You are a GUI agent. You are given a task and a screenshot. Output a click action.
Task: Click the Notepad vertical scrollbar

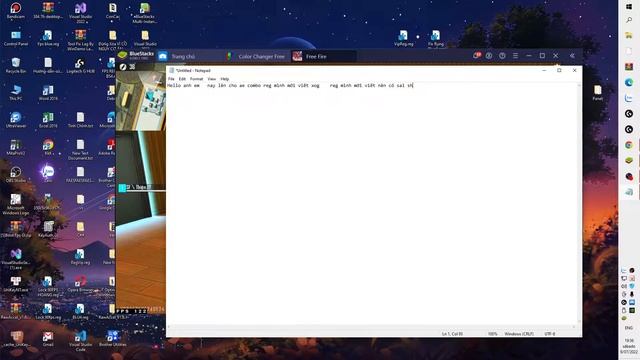point(580,204)
